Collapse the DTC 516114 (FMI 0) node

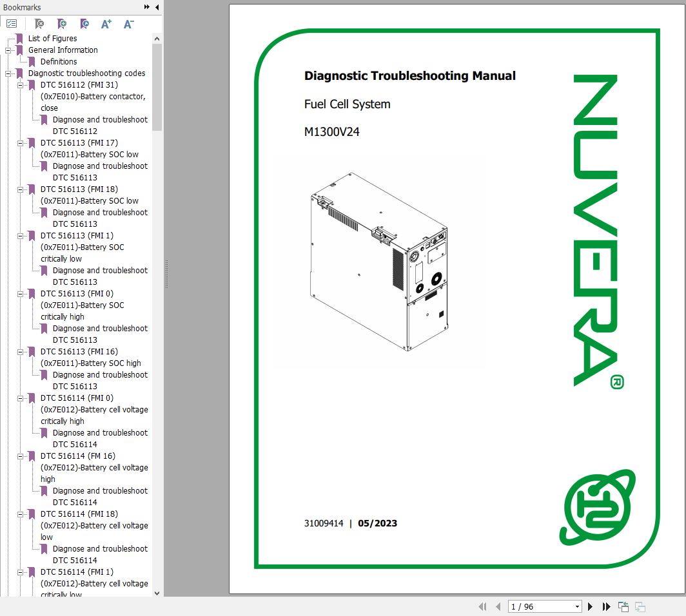point(20,398)
